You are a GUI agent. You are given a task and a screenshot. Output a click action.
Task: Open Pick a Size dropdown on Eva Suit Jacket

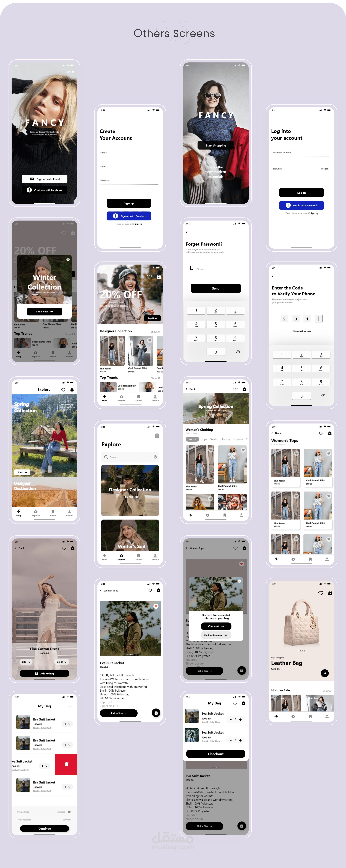point(119,713)
